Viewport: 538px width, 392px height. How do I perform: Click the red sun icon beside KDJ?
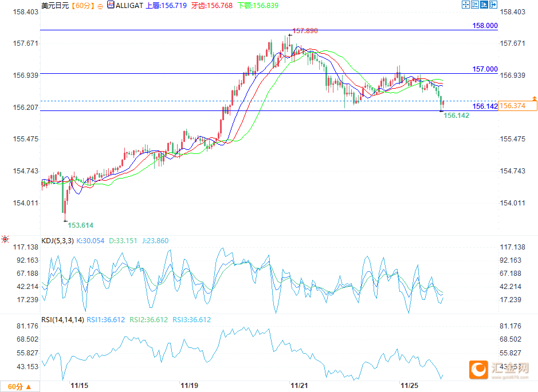point(5,240)
